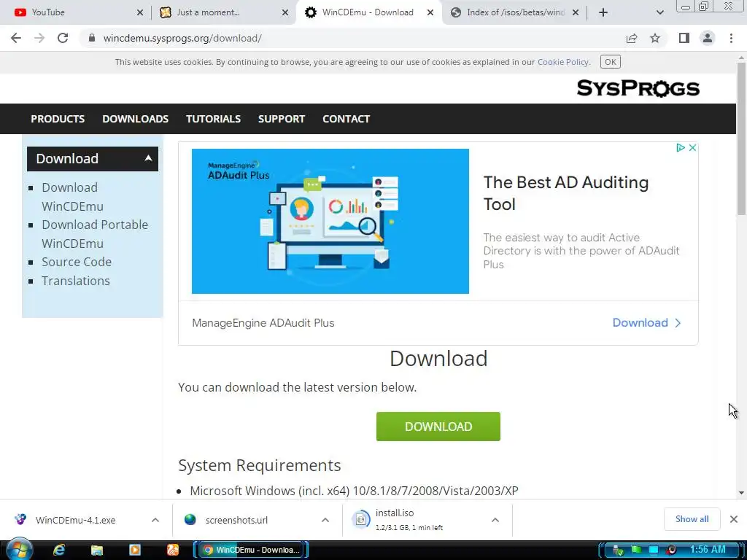Accept cookies with the OK button
The width and height of the screenshot is (747, 560).
(611, 62)
